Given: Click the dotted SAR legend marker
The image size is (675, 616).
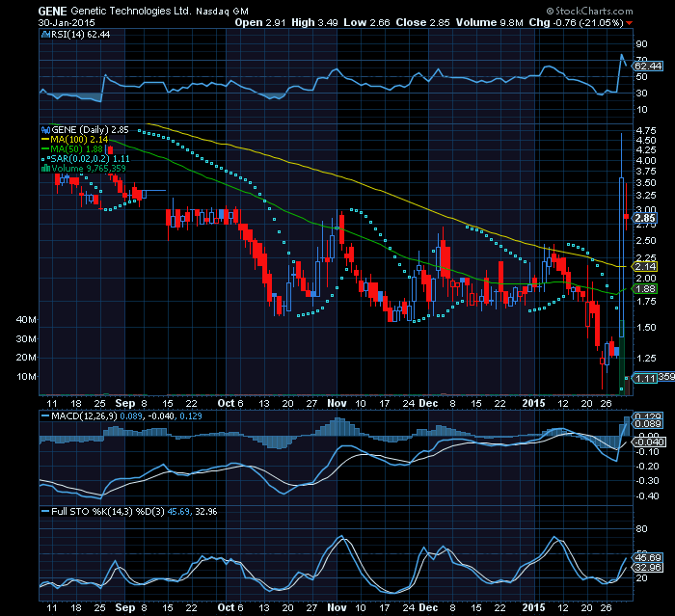Looking at the screenshot, I should click(x=45, y=159).
